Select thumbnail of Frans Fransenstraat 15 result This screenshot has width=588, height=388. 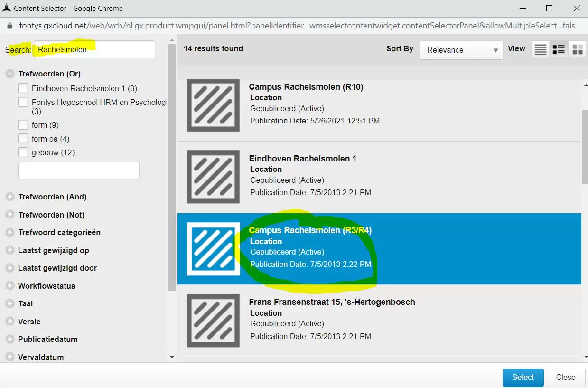coord(213,321)
